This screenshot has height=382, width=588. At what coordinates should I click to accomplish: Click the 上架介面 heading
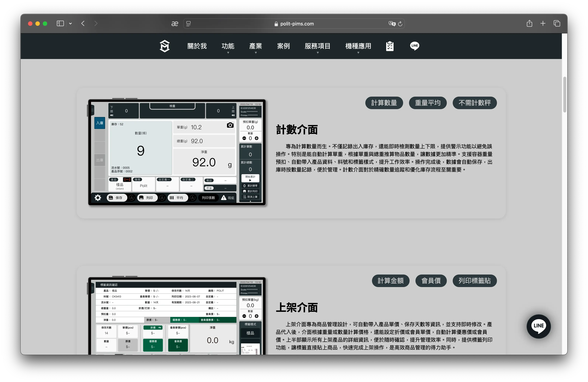tap(297, 308)
